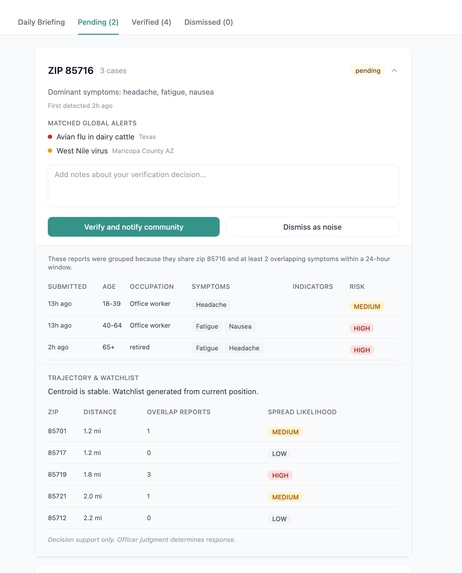The height and width of the screenshot is (573, 462).
Task: Click the 40-64 age cell
Action: click(112, 325)
